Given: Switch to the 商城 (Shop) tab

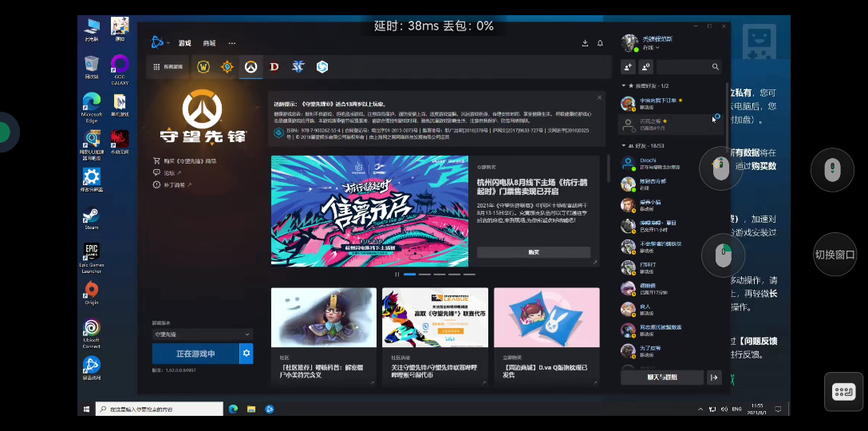Looking at the screenshot, I should pyautogui.click(x=209, y=43).
